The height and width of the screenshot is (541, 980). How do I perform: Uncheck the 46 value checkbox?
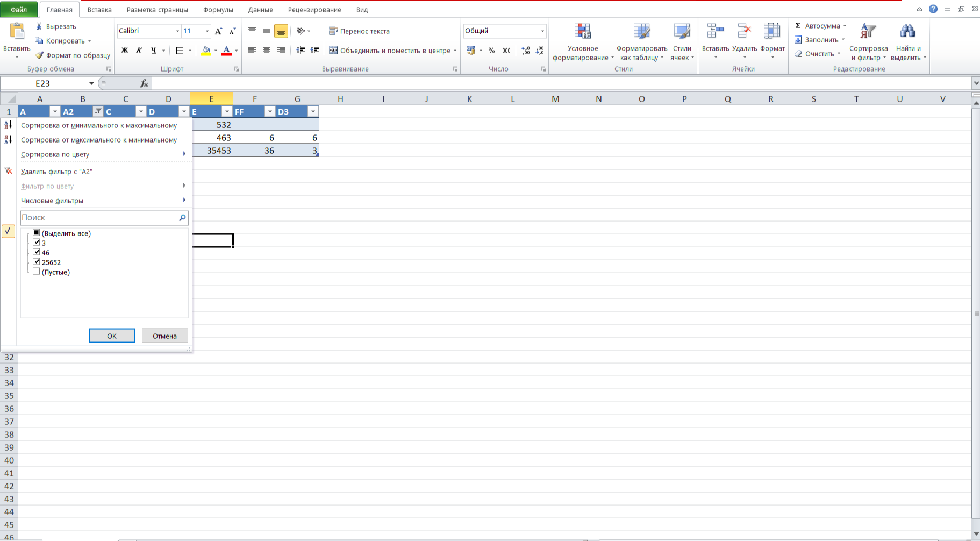[37, 252]
